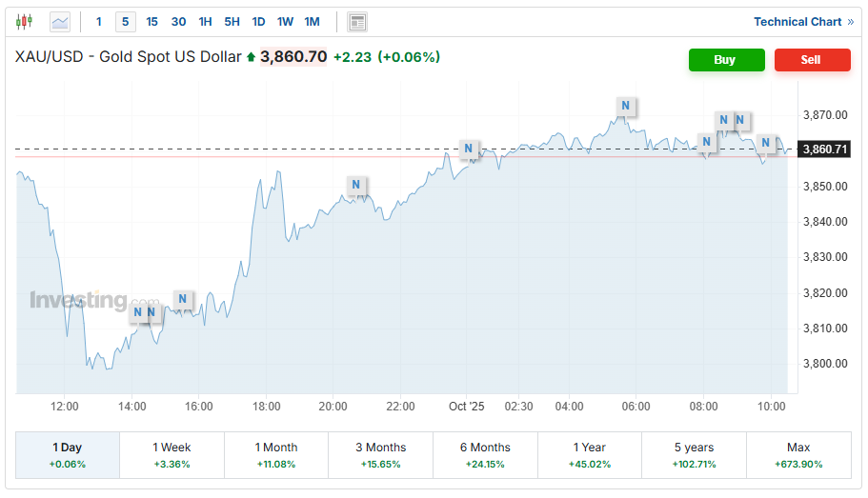868x498 pixels.
Task: Switch to the 1 Year range tab
Action: (x=589, y=454)
